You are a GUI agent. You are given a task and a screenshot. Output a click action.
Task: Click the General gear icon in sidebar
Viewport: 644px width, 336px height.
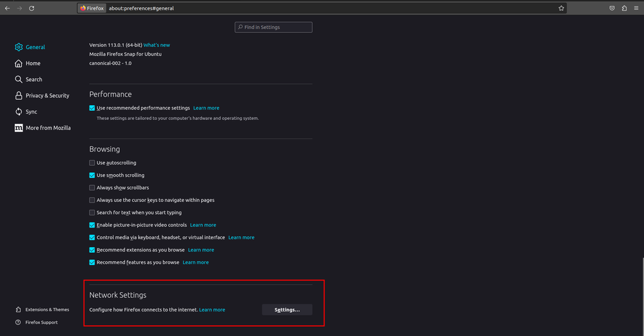tap(19, 47)
